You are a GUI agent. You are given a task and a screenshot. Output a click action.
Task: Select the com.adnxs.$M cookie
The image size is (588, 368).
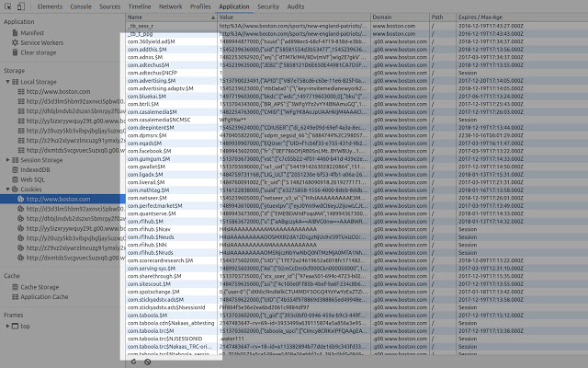tap(145, 57)
